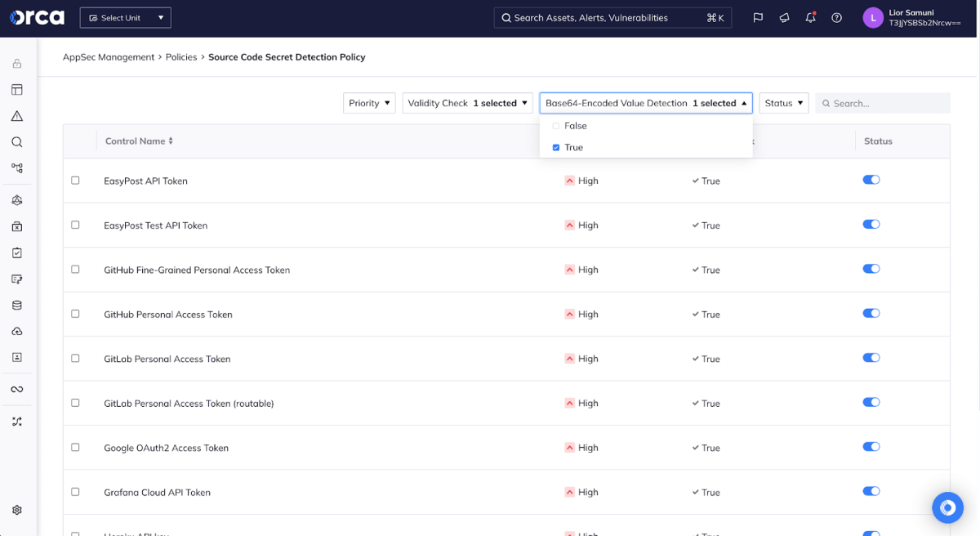Toggle GitLab Personal Access Token (routable) status
The image size is (980, 536).
871,402
